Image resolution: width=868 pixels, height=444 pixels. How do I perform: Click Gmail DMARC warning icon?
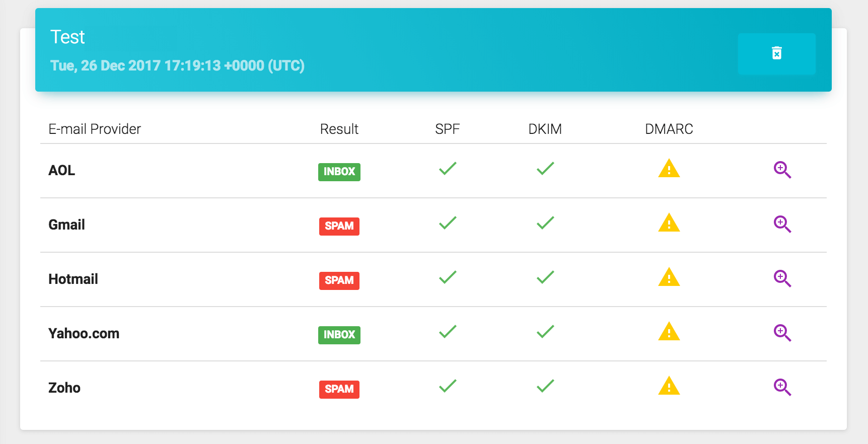[669, 224]
